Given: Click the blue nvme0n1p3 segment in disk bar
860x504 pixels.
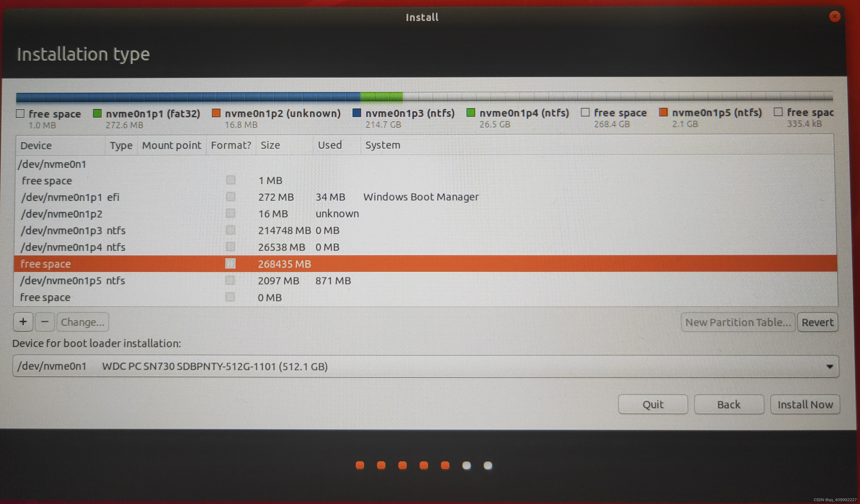Looking at the screenshot, I should pyautogui.click(x=189, y=97).
